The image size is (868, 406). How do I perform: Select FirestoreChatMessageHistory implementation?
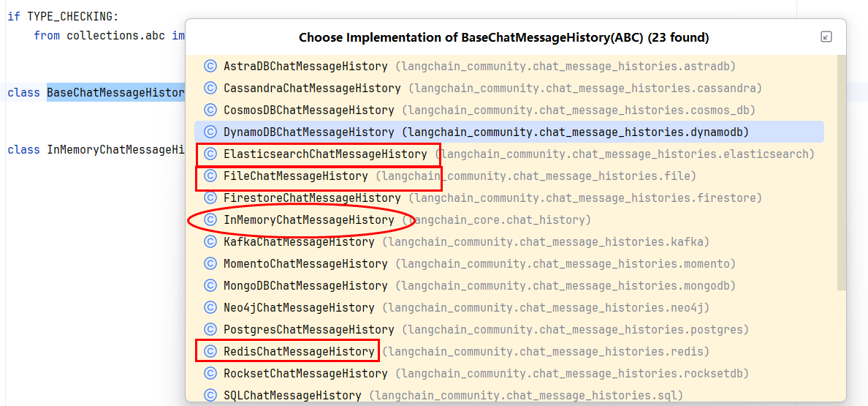(509, 198)
